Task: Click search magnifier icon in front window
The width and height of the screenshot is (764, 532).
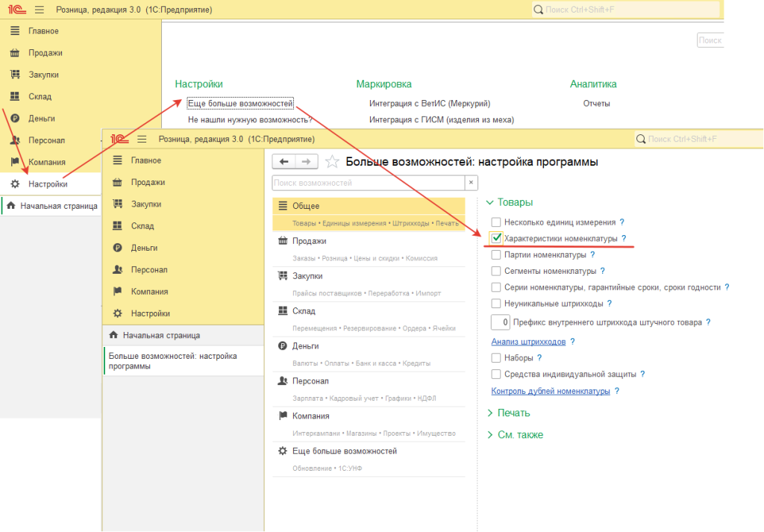Action: point(641,140)
